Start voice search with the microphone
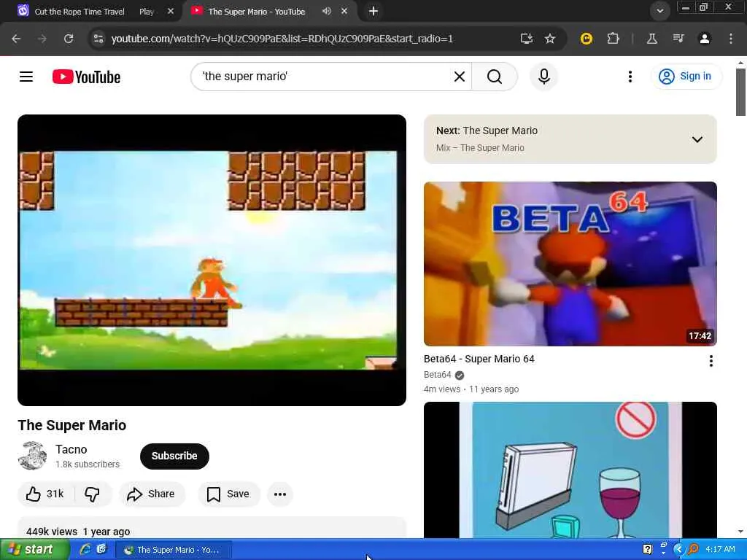The image size is (747, 560). click(x=543, y=76)
